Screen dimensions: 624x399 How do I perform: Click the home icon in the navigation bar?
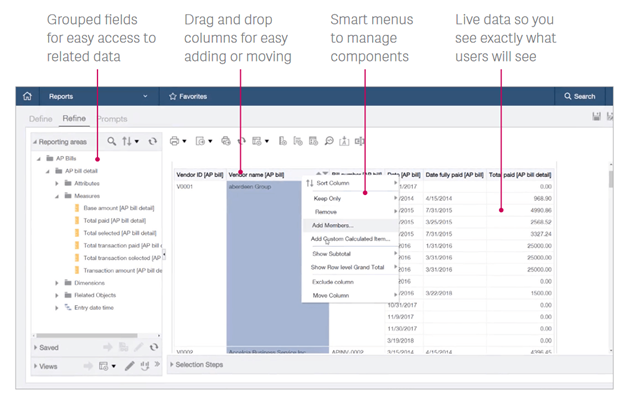(x=27, y=96)
